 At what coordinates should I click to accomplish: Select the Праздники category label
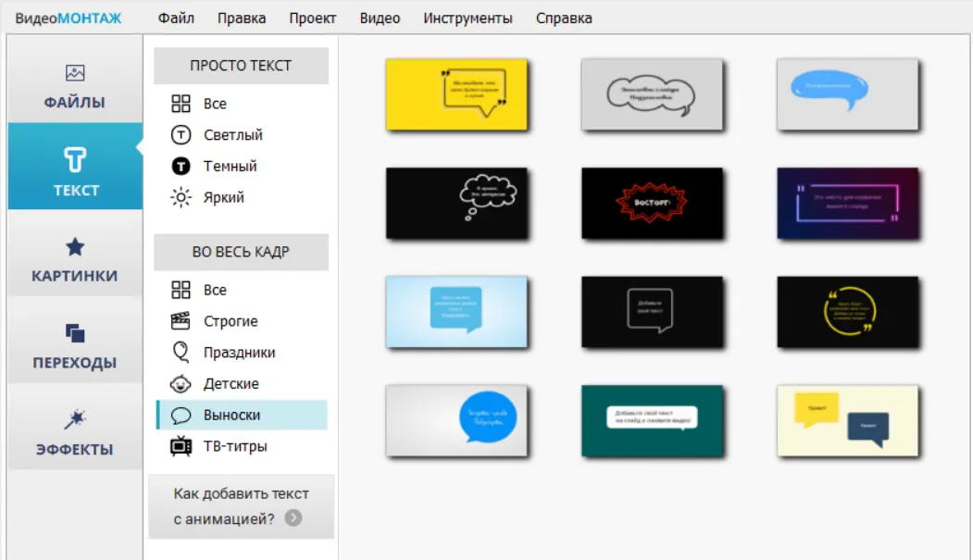click(x=240, y=353)
